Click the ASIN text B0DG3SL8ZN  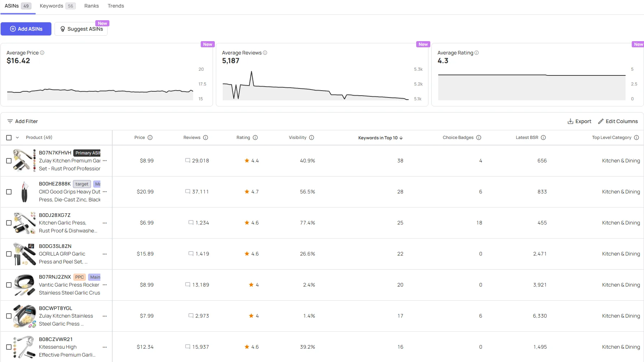[x=55, y=246]
